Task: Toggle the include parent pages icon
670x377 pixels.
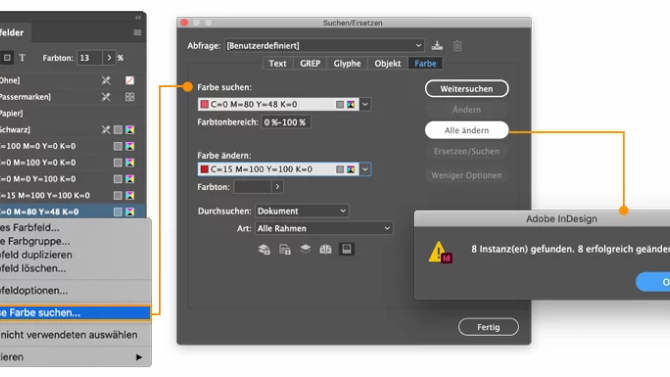Action: (x=326, y=249)
